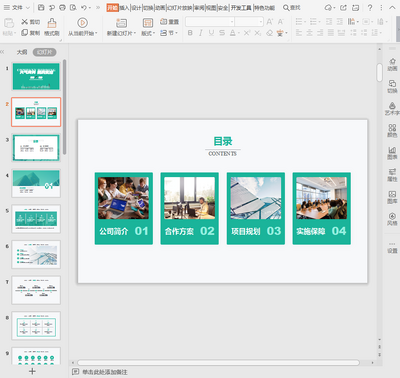The width and height of the screenshot is (400, 378).
Task: Select the 实施保障 04 card on slide
Action: click(322, 208)
